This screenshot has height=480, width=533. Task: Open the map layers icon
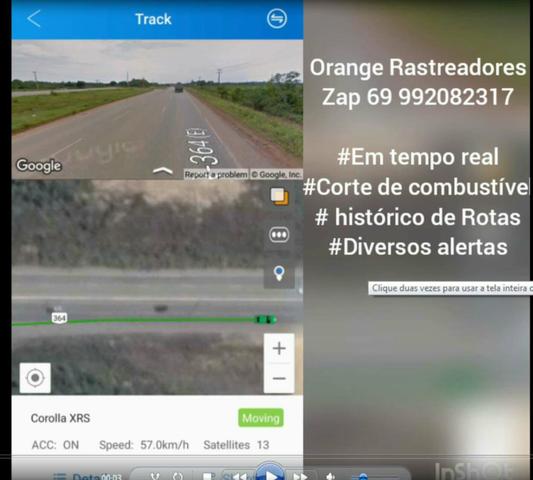coord(279,196)
